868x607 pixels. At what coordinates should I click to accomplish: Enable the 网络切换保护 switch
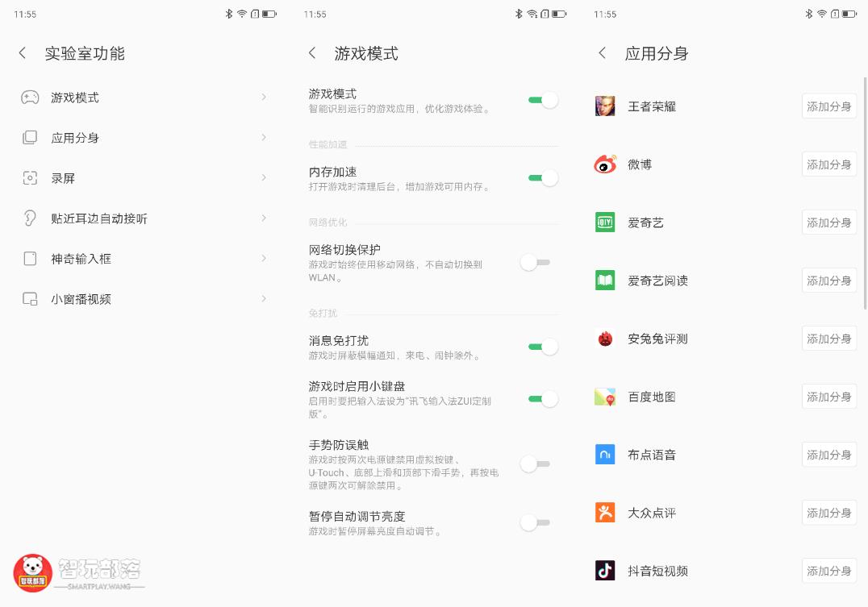[x=534, y=263]
